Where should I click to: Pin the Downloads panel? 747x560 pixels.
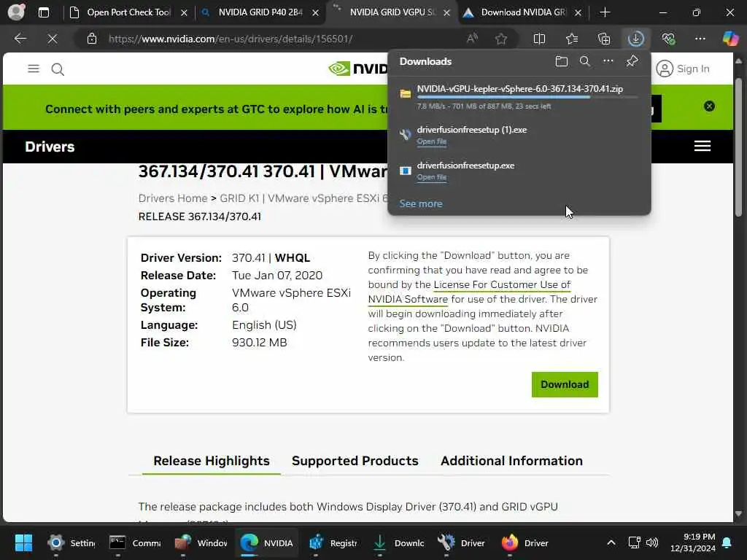[x=632, y=61]
